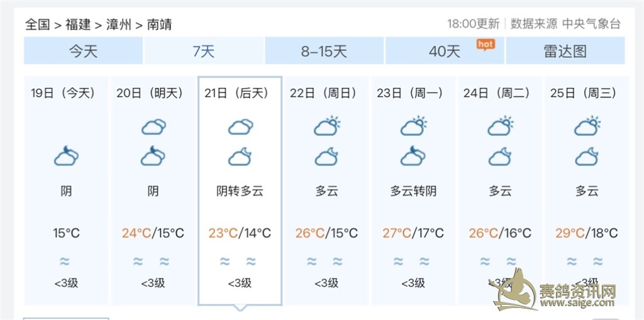644x320 pixels.
Task: Click the 29℃/18℃ temperature for 25日
Action: (587, 233)
